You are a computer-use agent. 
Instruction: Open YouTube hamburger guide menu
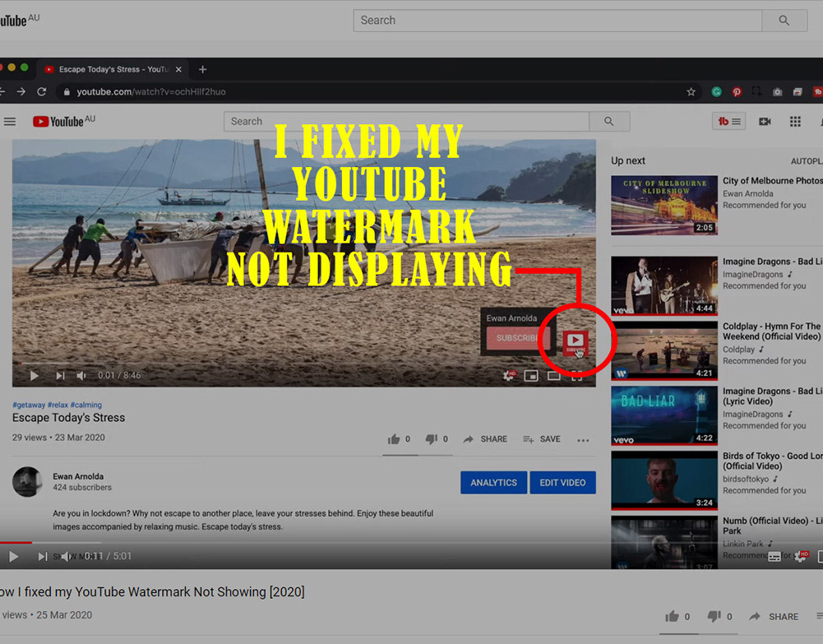point(10,122)
